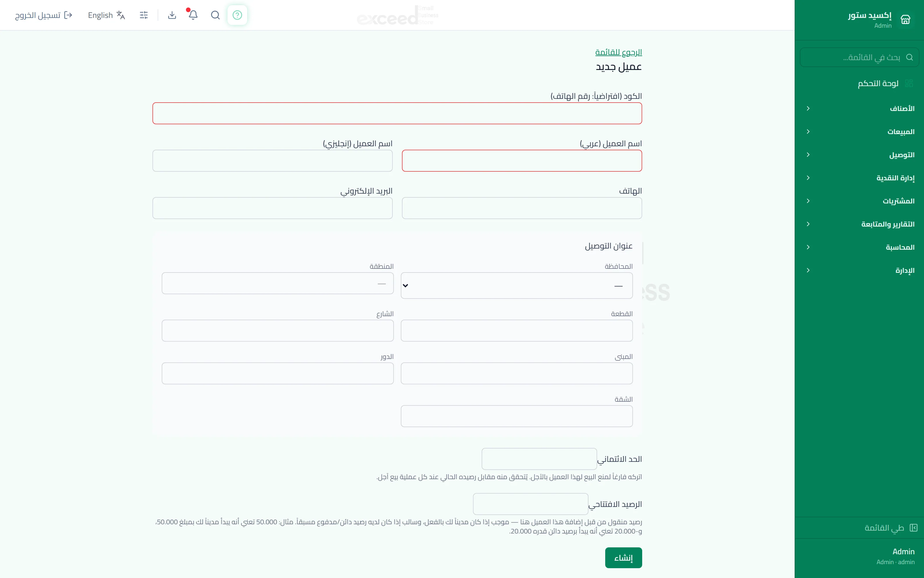Screen dimensions: 924x578
Task: Click the download icon in top bar
Action: click(x=172, y=15)
